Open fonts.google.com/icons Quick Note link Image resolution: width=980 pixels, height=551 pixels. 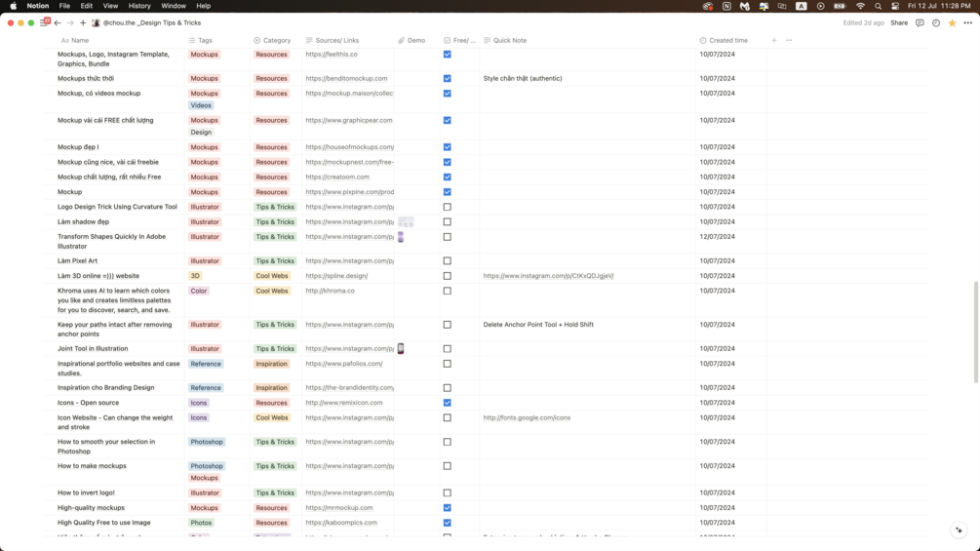[527, 418]
